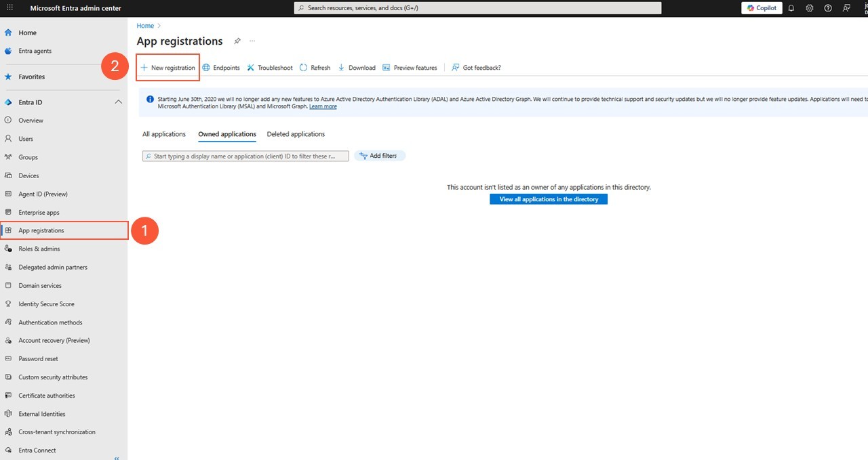Open Preview features

[410, 67]
